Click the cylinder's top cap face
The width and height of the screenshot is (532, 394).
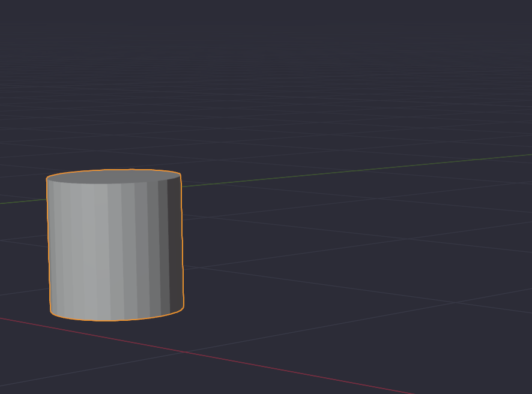point(113,176)
